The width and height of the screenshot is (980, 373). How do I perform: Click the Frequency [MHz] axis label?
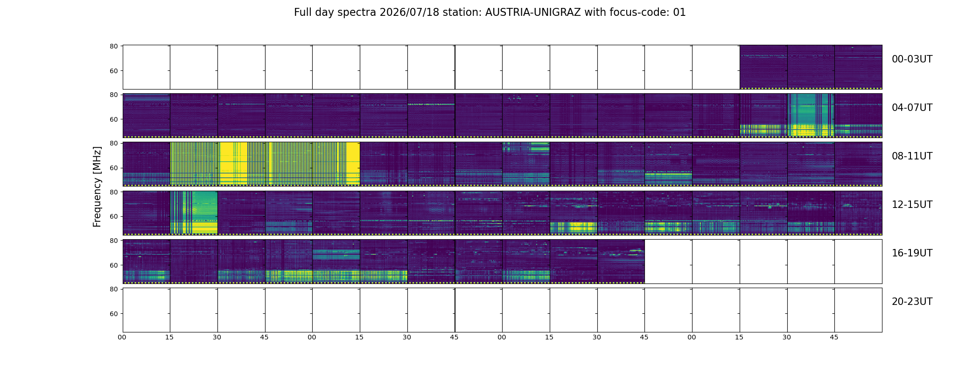(x=97, y=186)
